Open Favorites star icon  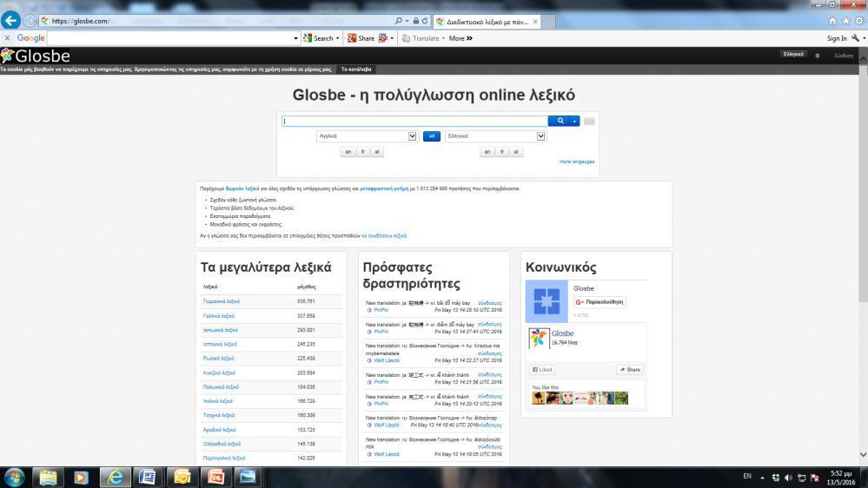click(846, 21)
